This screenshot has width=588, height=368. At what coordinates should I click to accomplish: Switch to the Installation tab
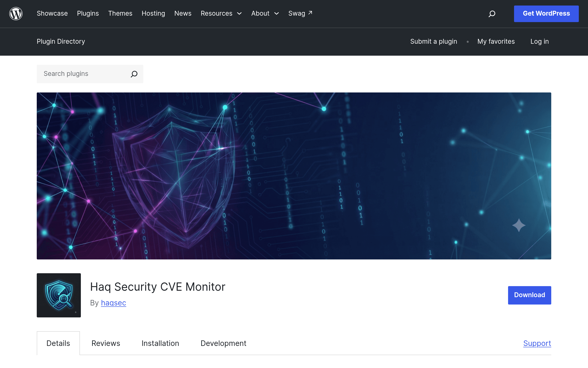tap(160, 343)
